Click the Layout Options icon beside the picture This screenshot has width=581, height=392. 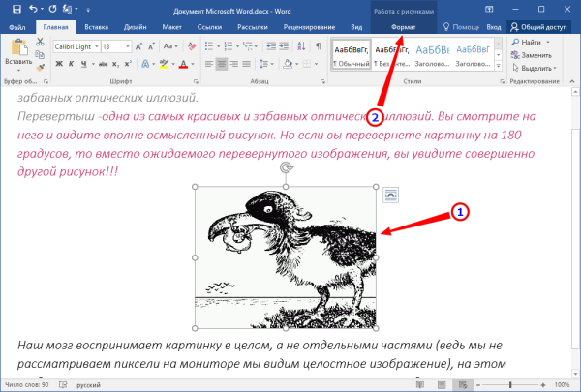[x=390, y=195]
